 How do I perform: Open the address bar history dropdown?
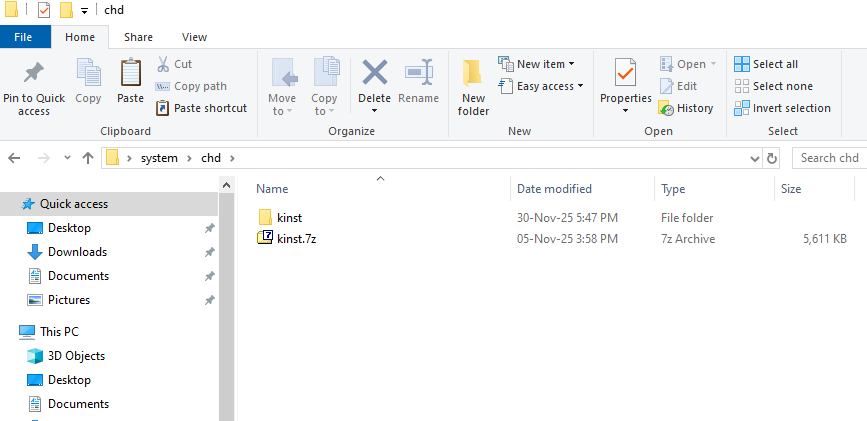[755, 158]
